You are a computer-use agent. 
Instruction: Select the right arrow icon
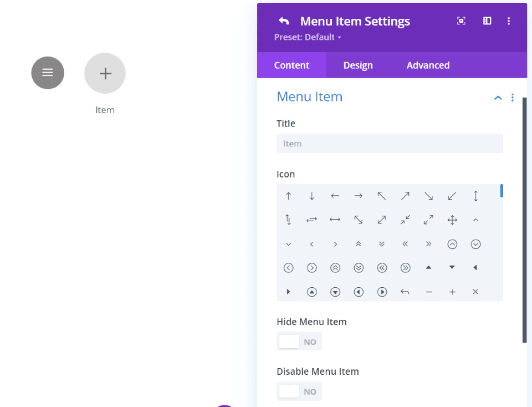(x=359, y=196)
